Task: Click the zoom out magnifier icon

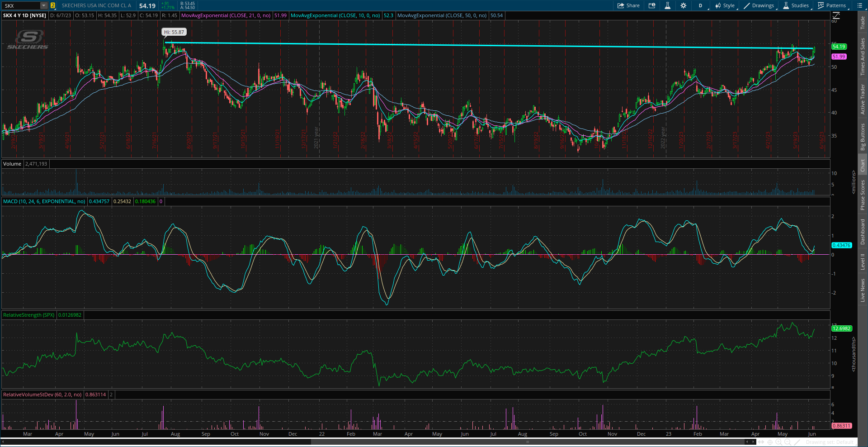Action: pyautogui.click(x=787, y=442)
